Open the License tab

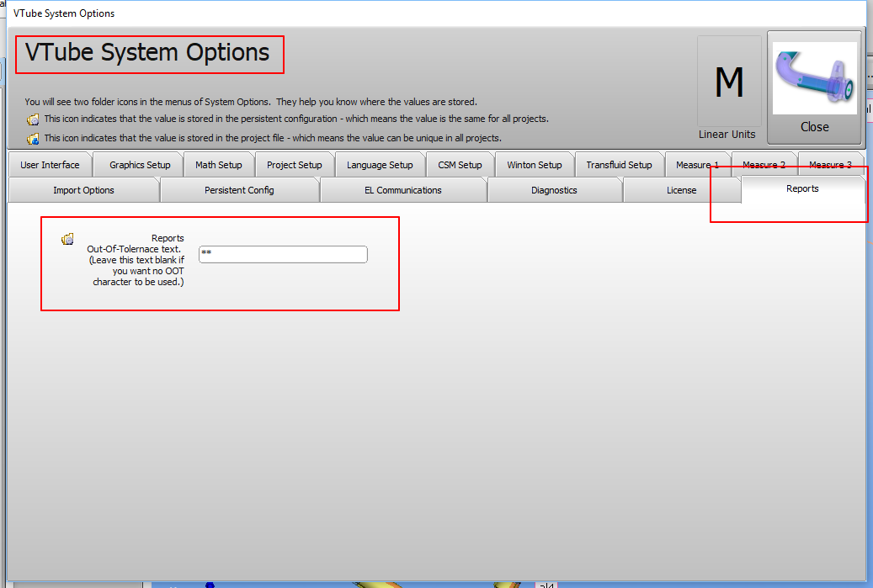(x=681, y=190)
